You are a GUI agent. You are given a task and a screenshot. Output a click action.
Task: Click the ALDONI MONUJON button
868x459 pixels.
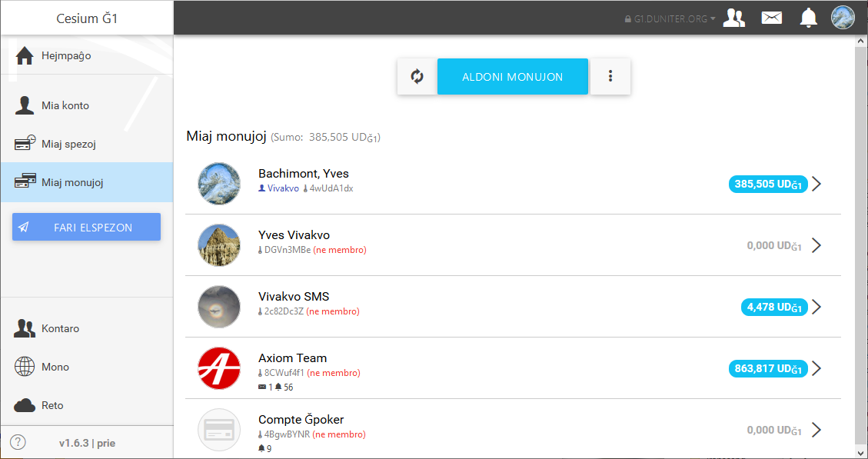click(513, 76)
